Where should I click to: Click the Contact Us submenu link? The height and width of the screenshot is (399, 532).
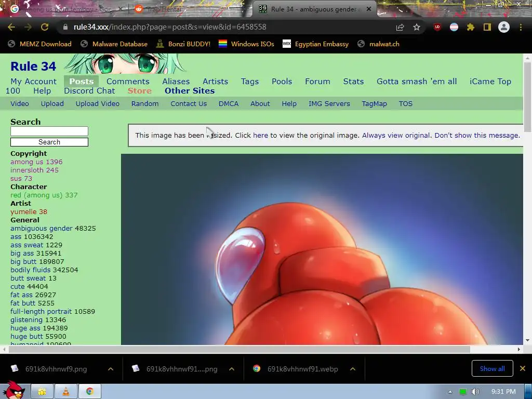tap(189, 104)
